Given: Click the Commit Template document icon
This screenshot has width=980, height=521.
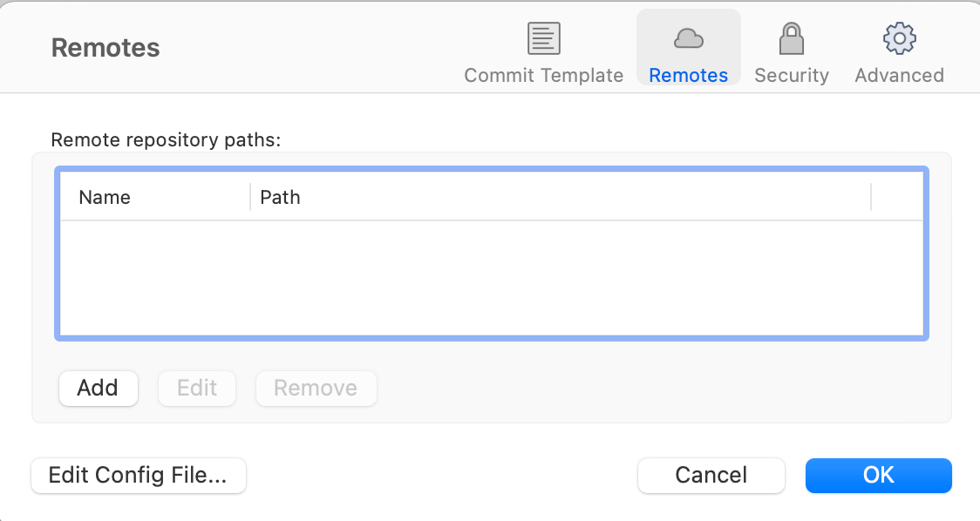Looking at the screenshot, I should pyautogui.click(x=543, y=39).
